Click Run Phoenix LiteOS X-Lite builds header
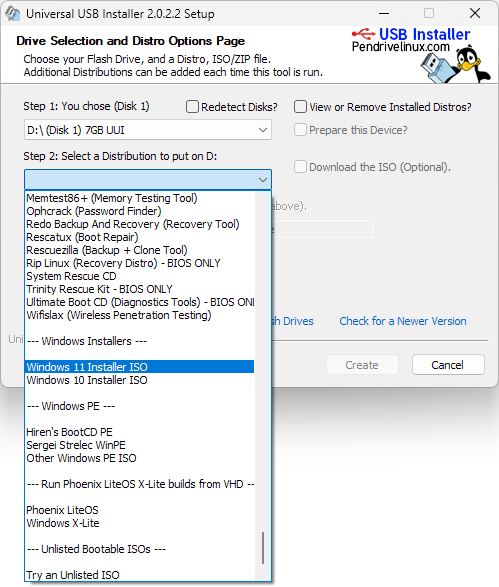Screen dimensions: 499x587 (x=139, y=484)
